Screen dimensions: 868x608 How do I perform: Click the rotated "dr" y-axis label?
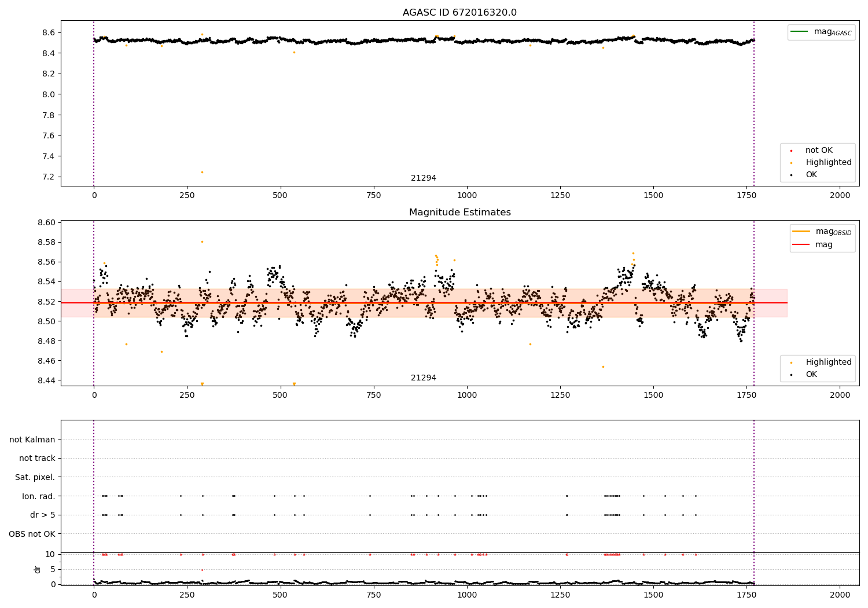(38, 569)
